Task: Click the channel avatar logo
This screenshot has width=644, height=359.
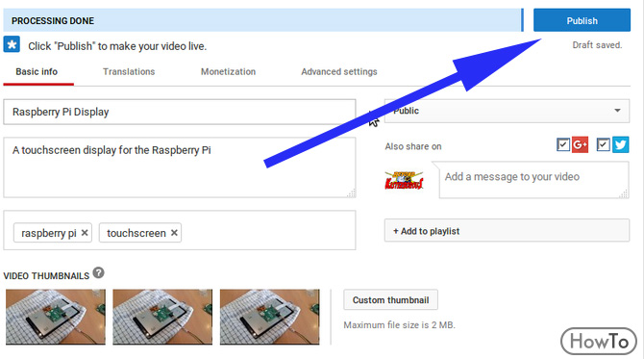Action: click(x=404, y=180)
